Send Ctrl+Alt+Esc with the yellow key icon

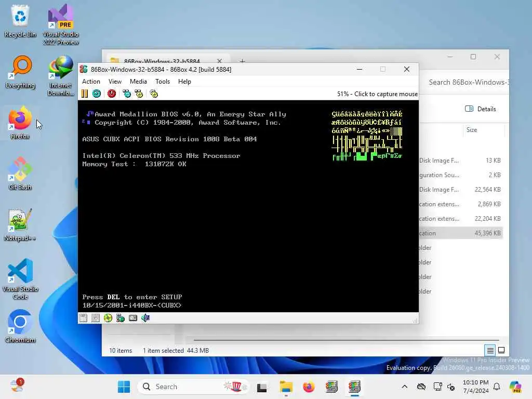point(139,94)
